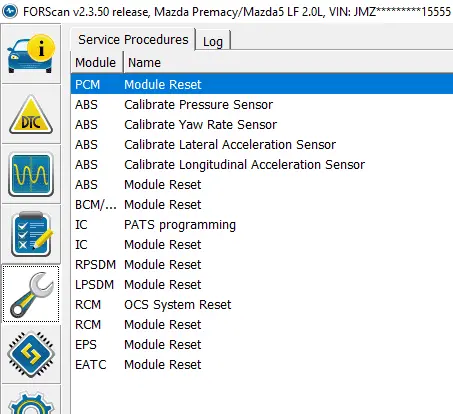
Task: Select the EATC Module Reset row
Action: pos(262,364)
